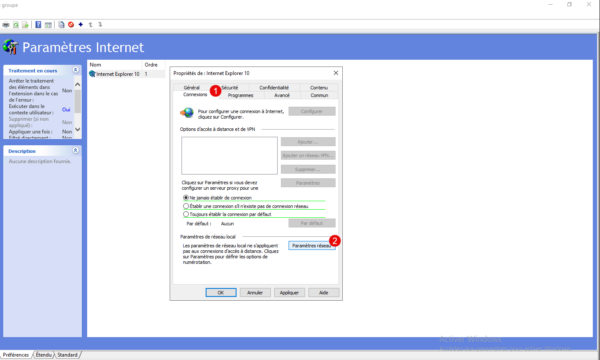
Task: Click the down arrow of the Traitement panel scrollbar
Action: pyautogui.click(x=78, y=130)
